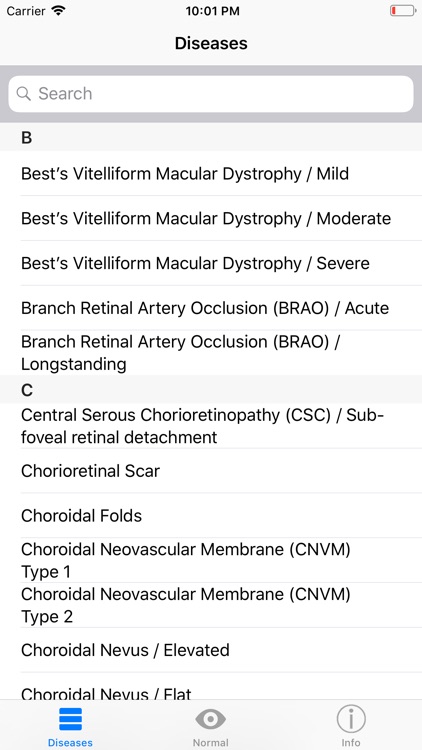Choose CNVM Type 1 entry
The height and width of the screenshot is (750, 422).
[x=211, y=560]
